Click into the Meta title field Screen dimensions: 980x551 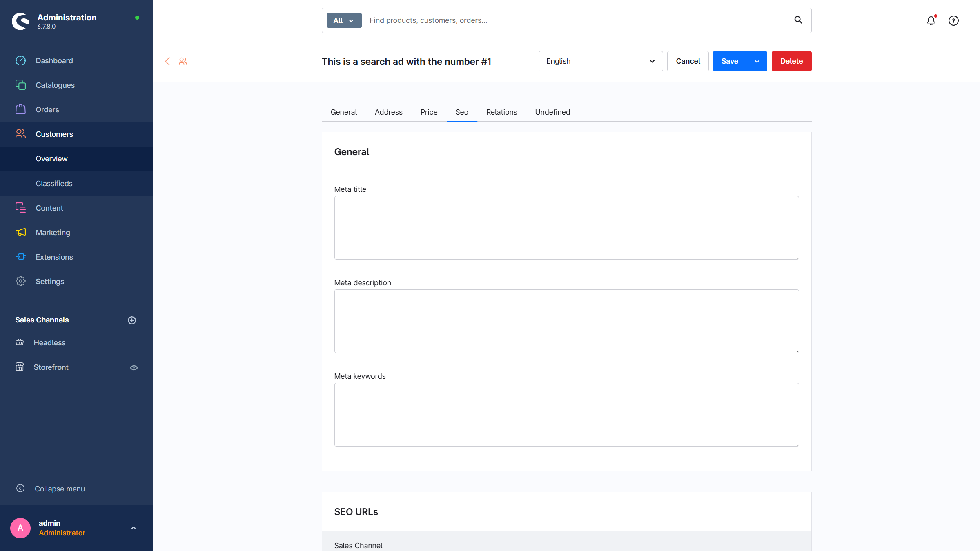pyautogui.click(x=566, y=228)
